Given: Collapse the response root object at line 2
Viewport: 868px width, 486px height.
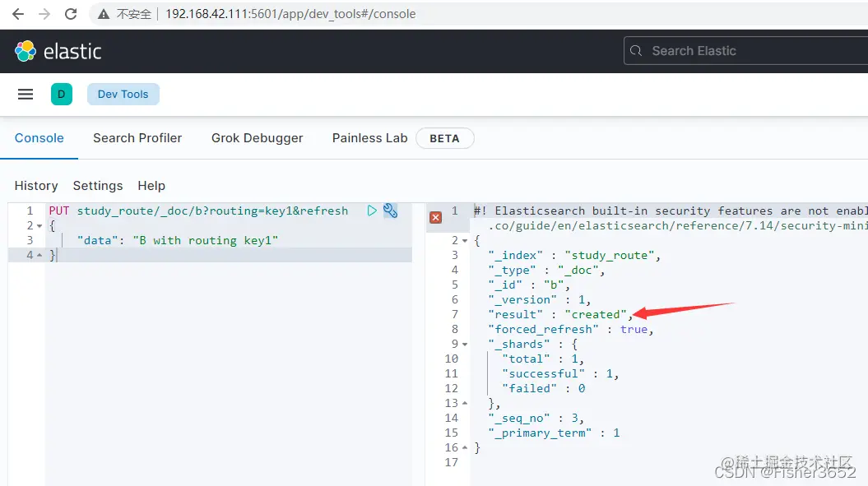Looking at the screenshot, I should click(x=465, y=241).
